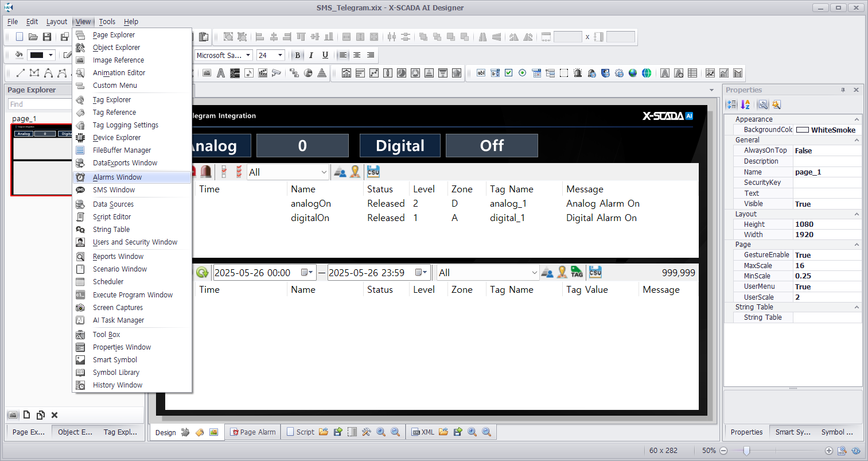Click the paste clipboard toolbar icon
Screen dimensions: 868x461
click(x=203, y=37)
